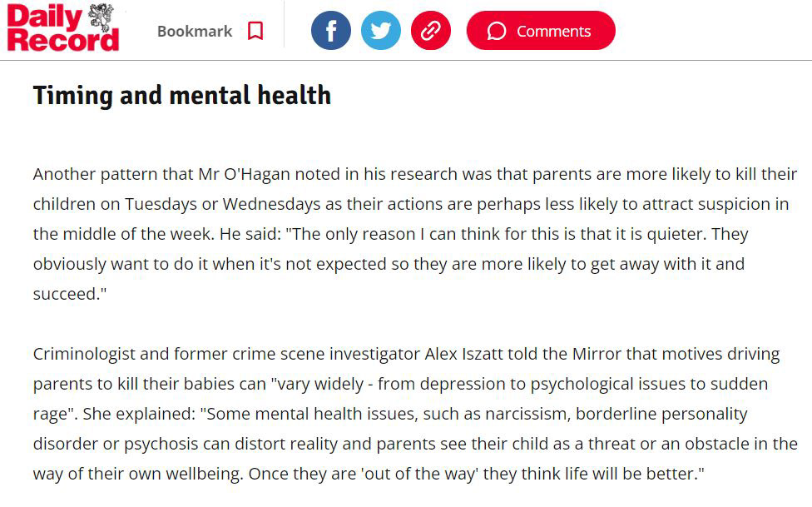The width and height of the screenshot is (812, 507).
Task: Click the speech bubble icon on the Comments button
Action: pyautogui.click(x=497, y=30)
